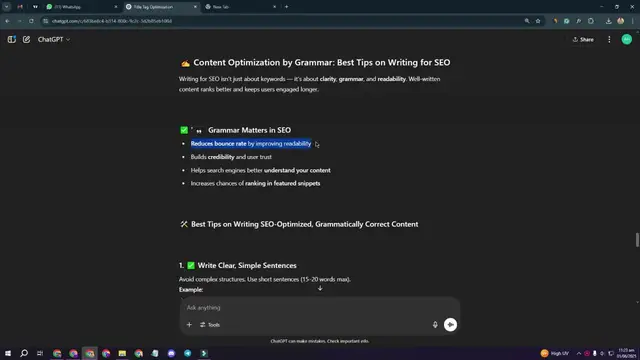This screenshot has width=640, height=360.
Task: Start dictation with the microphone icon
Action: click(x=435, y=324)
